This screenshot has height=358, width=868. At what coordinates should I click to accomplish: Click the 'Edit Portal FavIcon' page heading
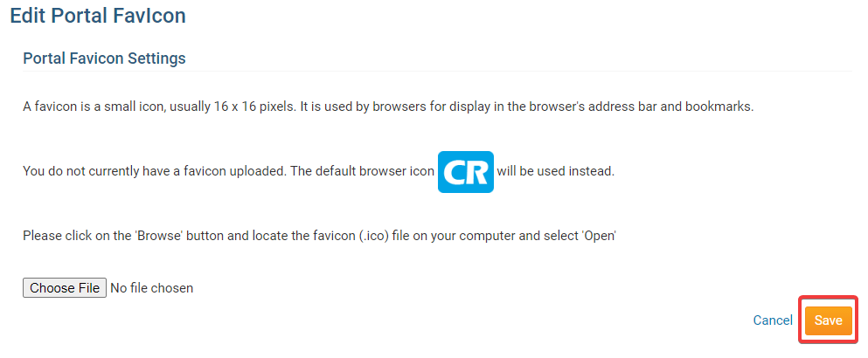coord(98,16)
